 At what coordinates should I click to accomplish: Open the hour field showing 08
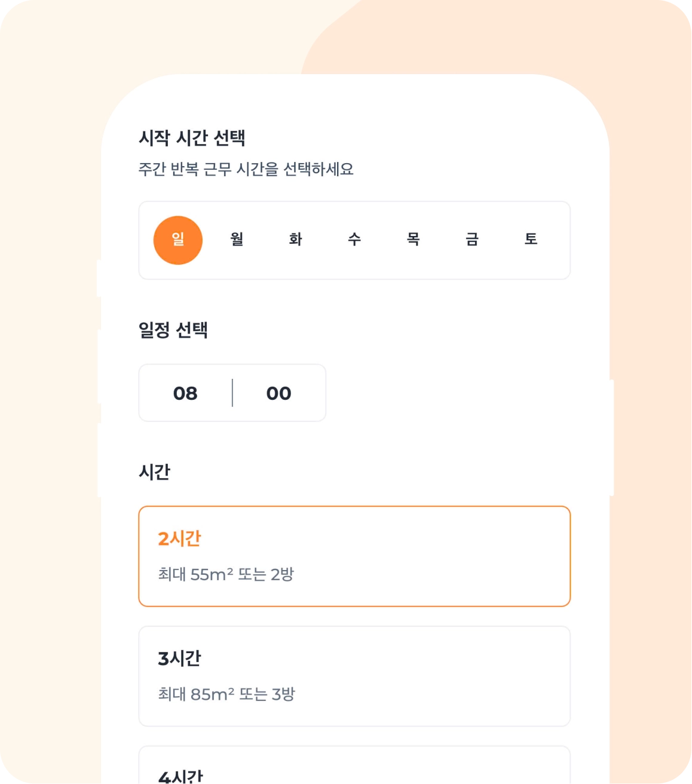[x=185, y=393]
